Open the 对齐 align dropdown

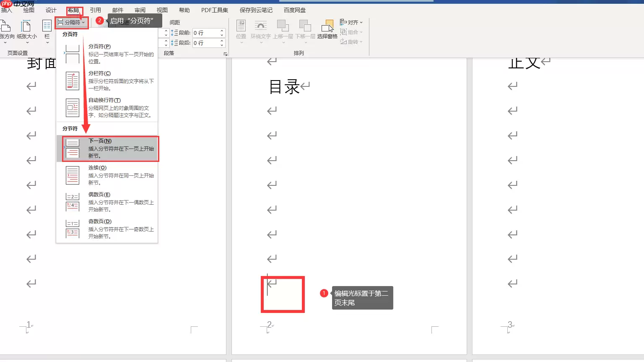pyautogui.click(x=351, y=22)
